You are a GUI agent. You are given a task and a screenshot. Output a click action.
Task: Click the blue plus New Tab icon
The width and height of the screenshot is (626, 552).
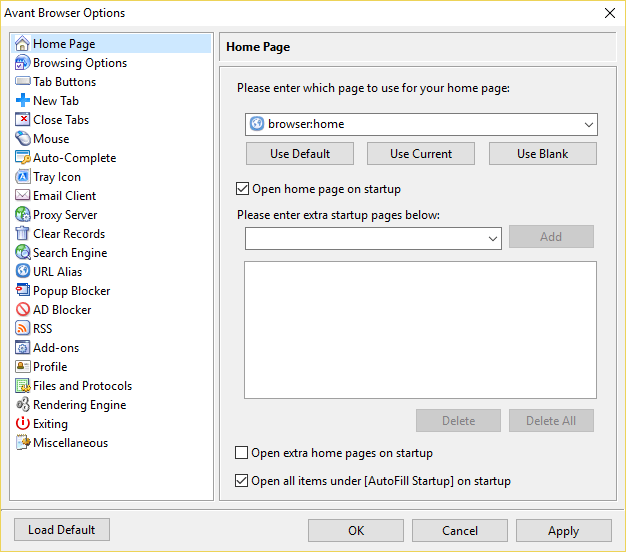point(22,100)
